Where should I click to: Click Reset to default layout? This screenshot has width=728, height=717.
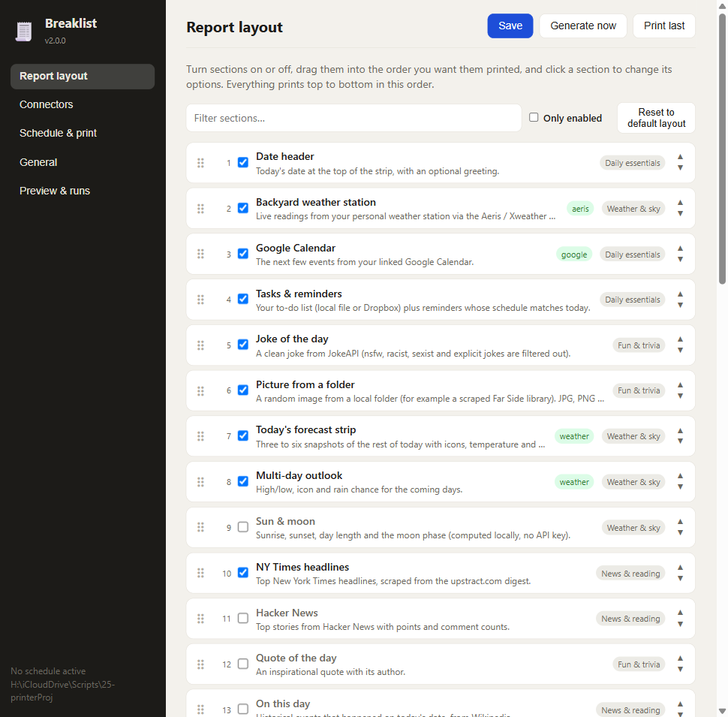tap(656, 118)
